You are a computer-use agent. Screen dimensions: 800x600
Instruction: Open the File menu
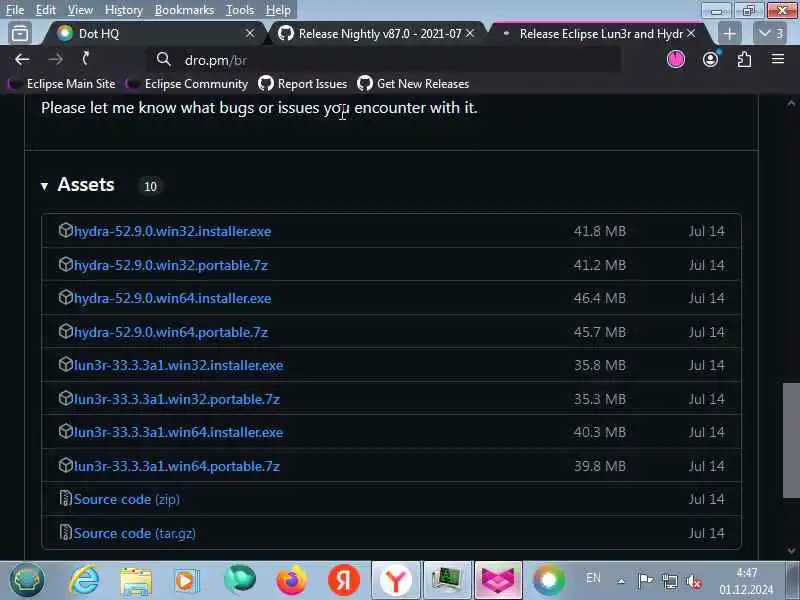[15, 10]
